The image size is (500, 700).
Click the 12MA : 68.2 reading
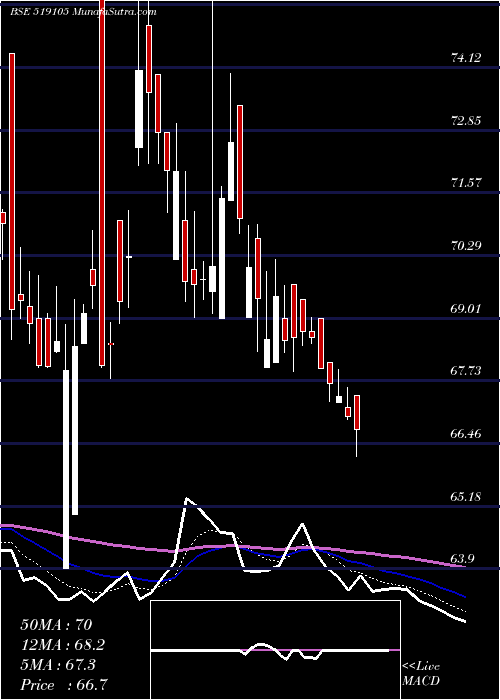(63, 645)
